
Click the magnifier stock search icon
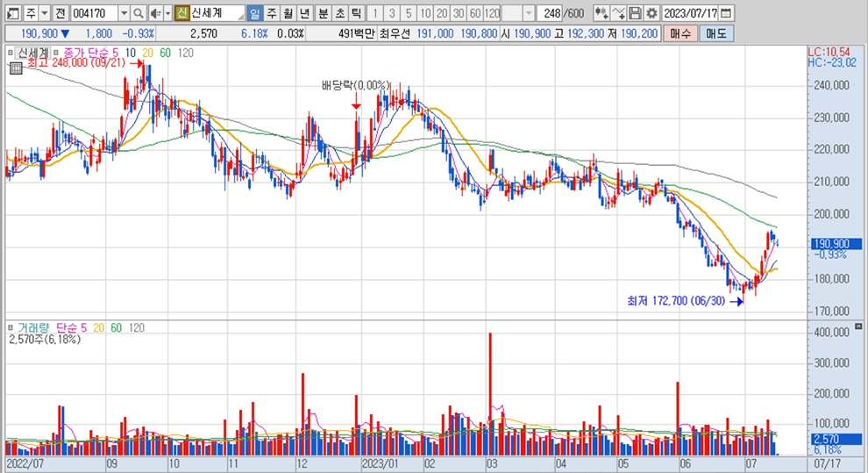tap(139, 13)
